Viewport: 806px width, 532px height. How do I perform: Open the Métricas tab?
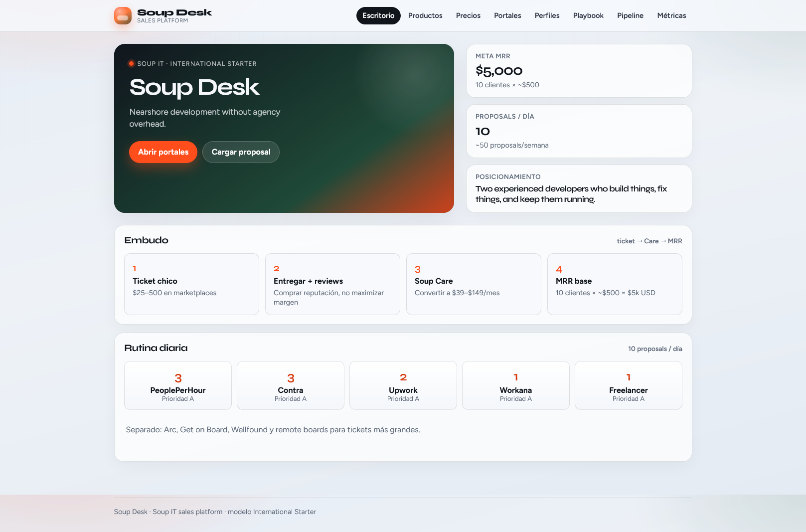coord(671,15)
